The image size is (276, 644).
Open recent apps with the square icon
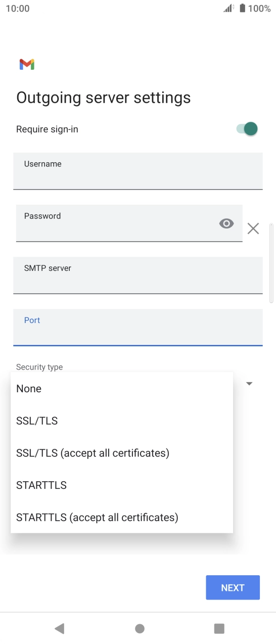pyautogui.click(x=219, y=628)
